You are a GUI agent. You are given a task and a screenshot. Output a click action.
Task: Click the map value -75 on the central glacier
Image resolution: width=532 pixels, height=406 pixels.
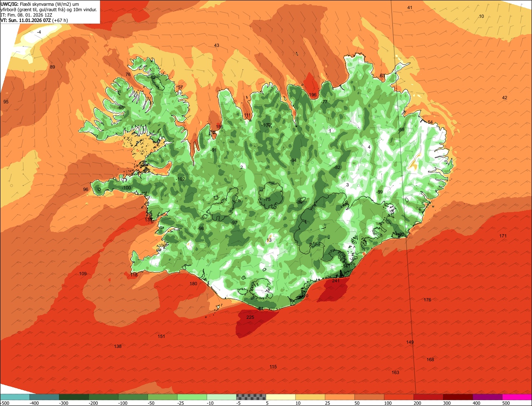(x=267, y=199)
